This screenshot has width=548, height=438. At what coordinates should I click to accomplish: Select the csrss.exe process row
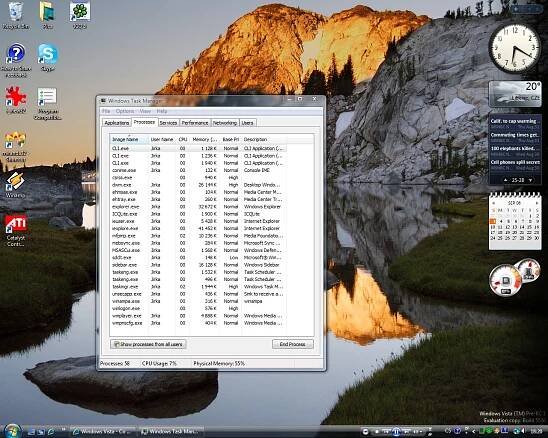tap(199, 178)
